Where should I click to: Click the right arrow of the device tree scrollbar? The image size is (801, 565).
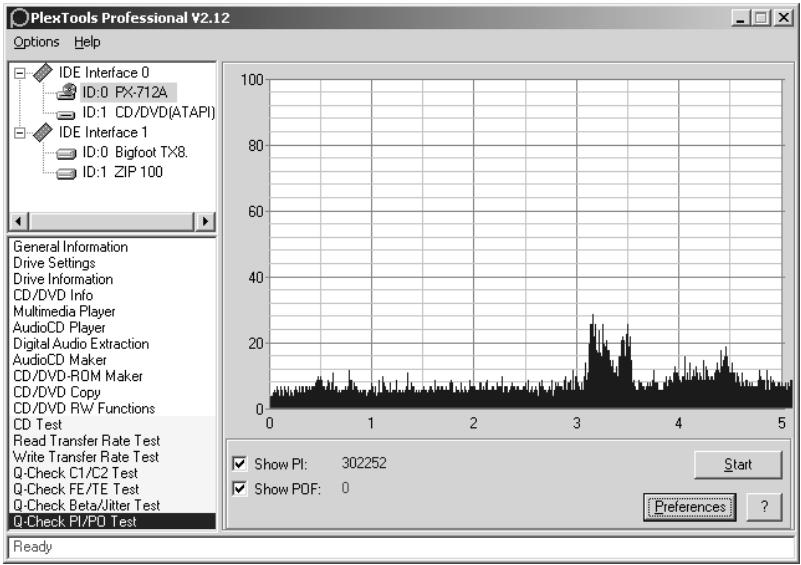point(205,221)
